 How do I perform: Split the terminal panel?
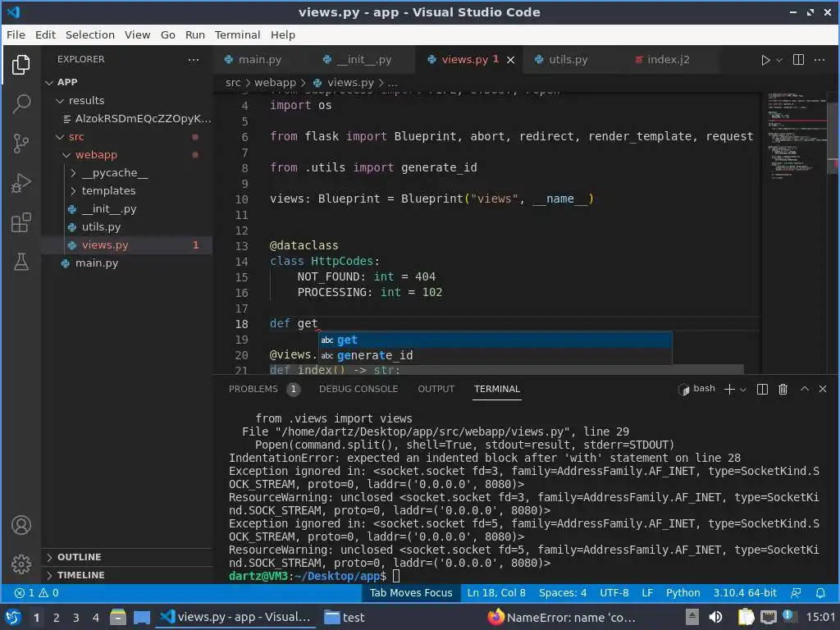pos(762,389)
